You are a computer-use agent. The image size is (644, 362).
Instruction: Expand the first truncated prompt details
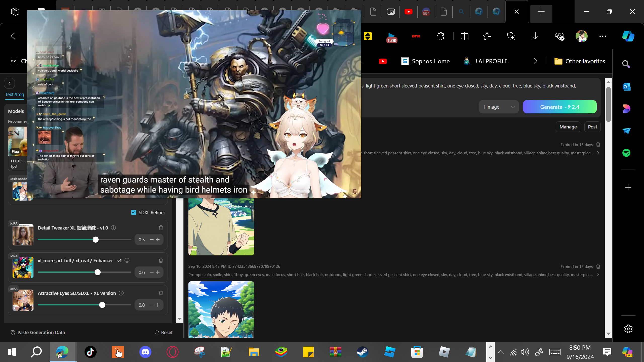(x=598, y=153)
